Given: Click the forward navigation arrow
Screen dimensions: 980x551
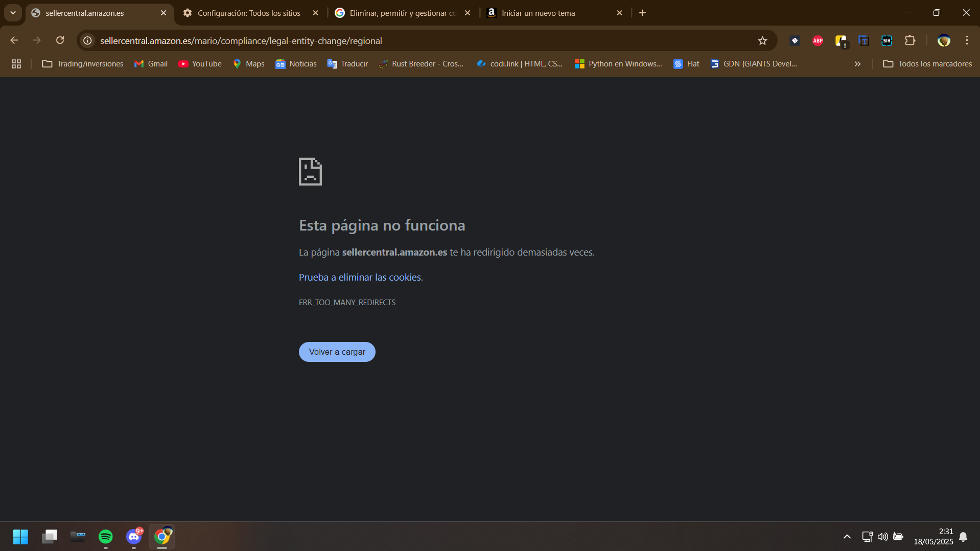Looking at the screenshot, I should [x=37, y=40].
